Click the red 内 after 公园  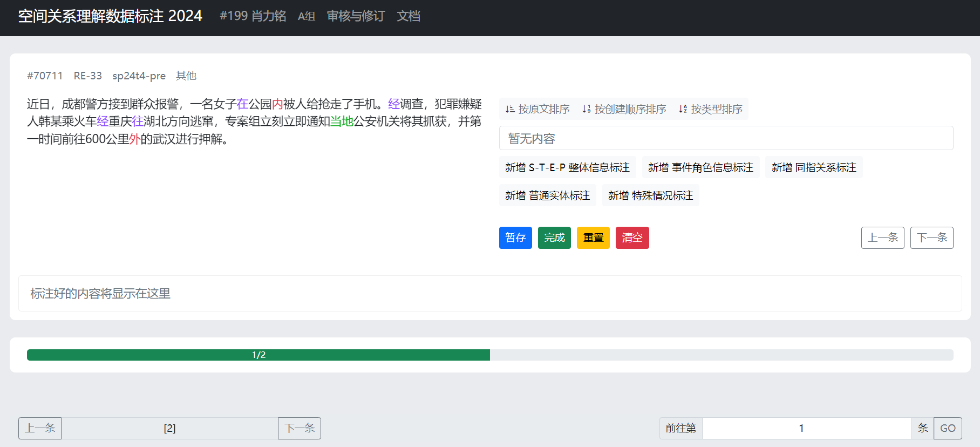click(x=277, y=104)
